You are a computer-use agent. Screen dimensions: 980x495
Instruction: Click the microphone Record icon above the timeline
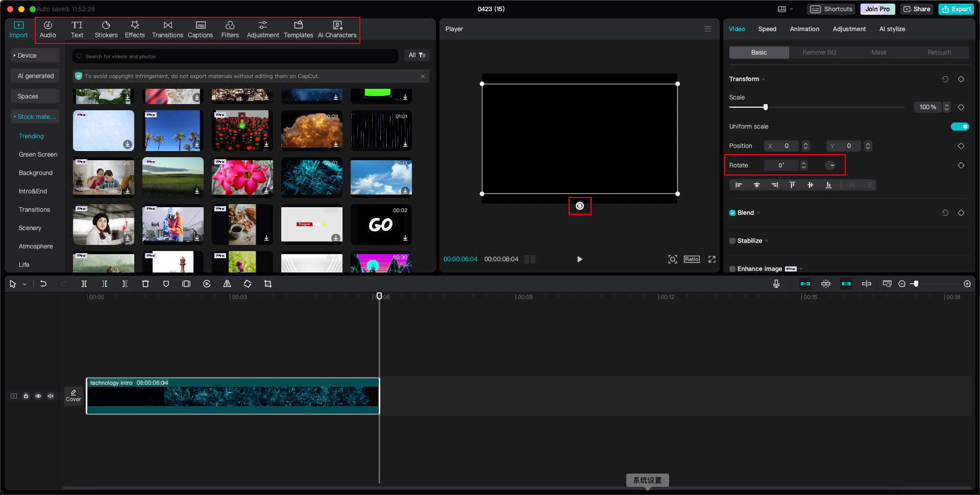coord(776,284)
